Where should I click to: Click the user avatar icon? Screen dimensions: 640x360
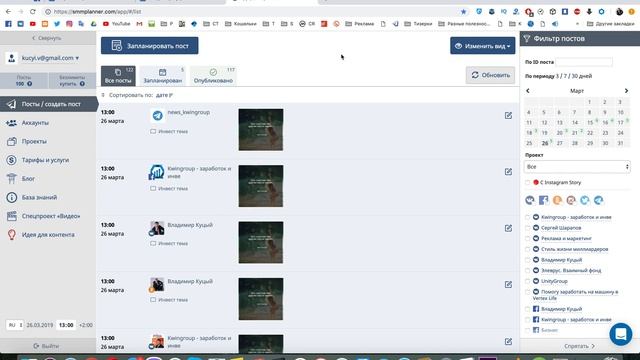tap(11, 58)
